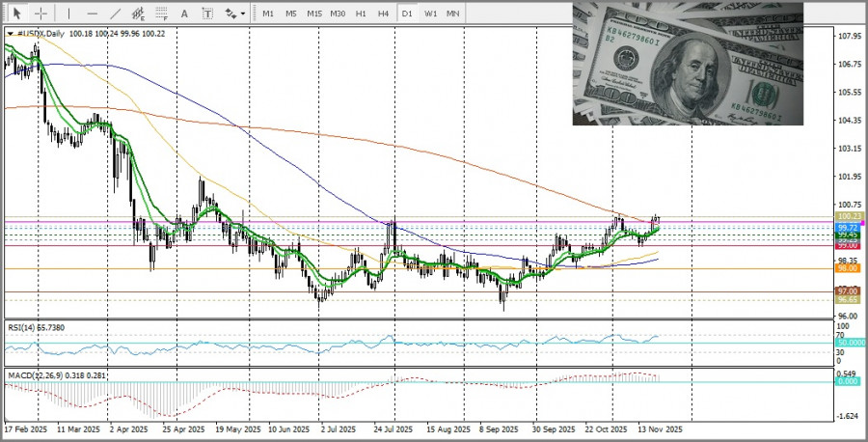
Task: Select the 99.72 blue price level label
Action: 848,228
